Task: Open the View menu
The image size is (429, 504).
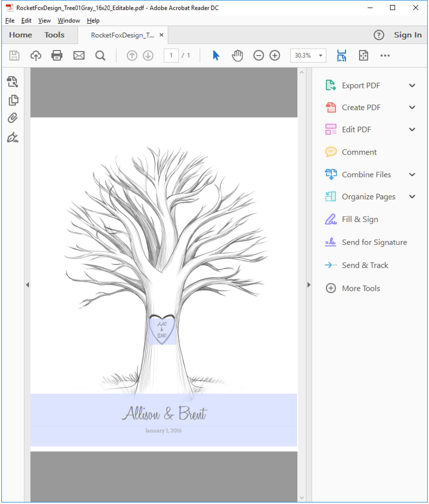Action: pyautogui.click(x=44, y=20)
